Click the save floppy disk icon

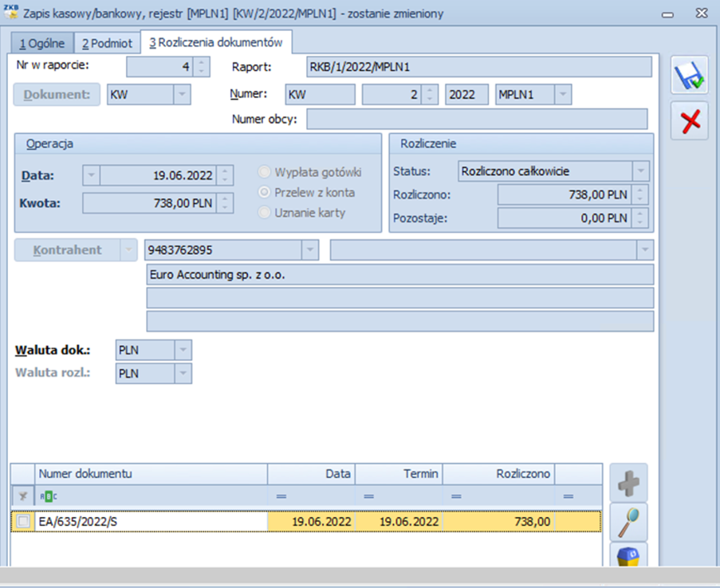coord(689,76)
